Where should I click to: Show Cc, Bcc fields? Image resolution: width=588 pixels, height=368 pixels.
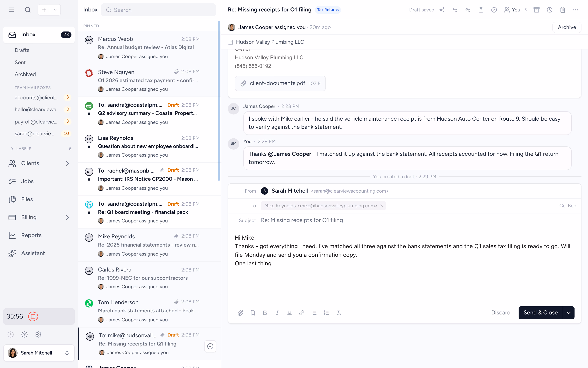[567, 206]
